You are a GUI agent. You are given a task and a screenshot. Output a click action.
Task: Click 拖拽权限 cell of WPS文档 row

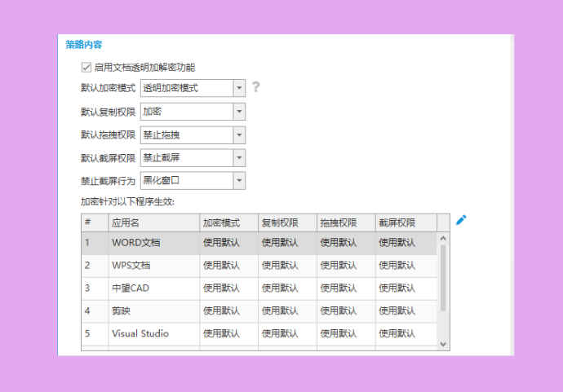click(x=346, y=266)
